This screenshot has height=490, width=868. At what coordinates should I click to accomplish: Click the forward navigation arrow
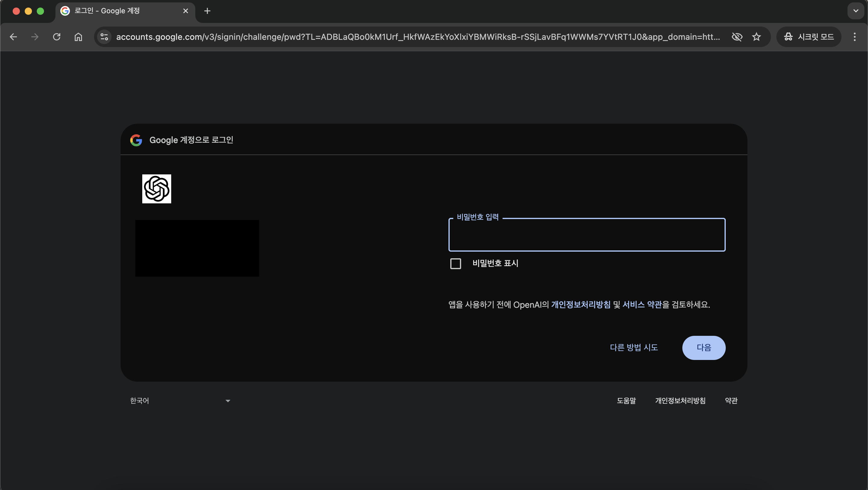(x=35, y=37)
